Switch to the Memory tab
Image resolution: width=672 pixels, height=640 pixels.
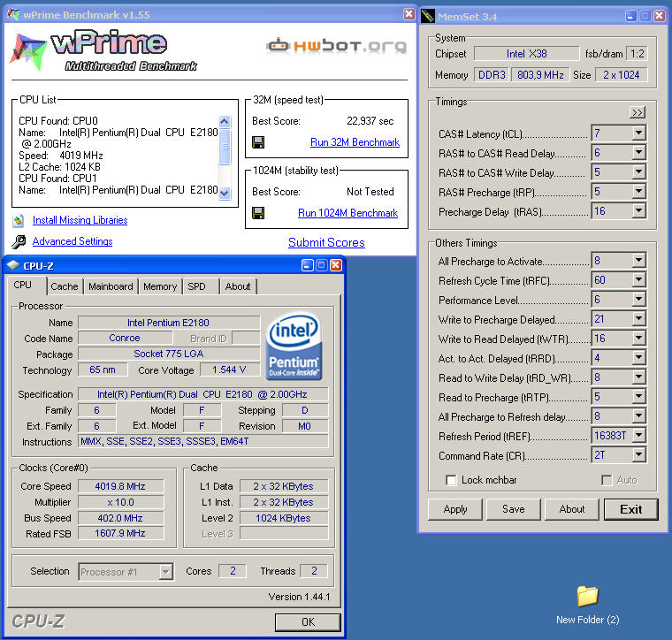pyautogui.click(x=160, y=286)
